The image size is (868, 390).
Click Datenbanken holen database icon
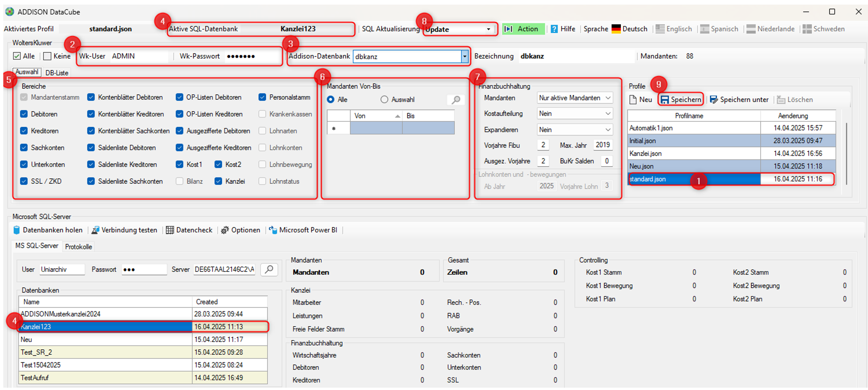[x=16, y=230]
